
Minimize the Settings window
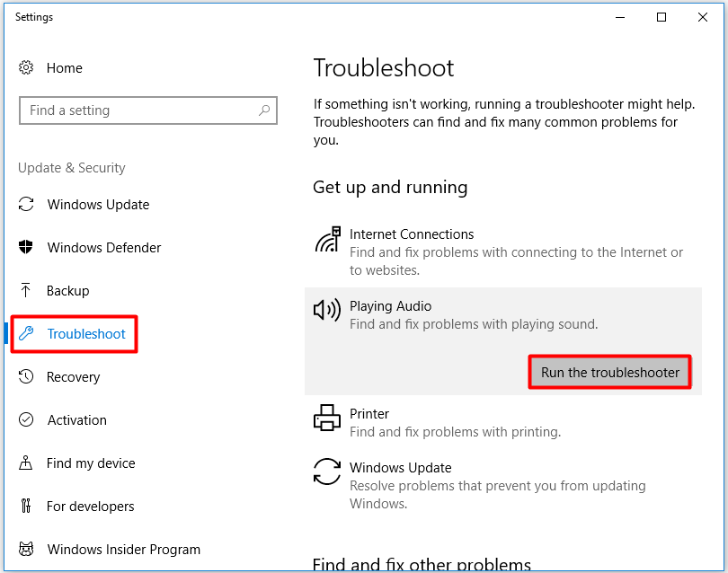[620, 17]
